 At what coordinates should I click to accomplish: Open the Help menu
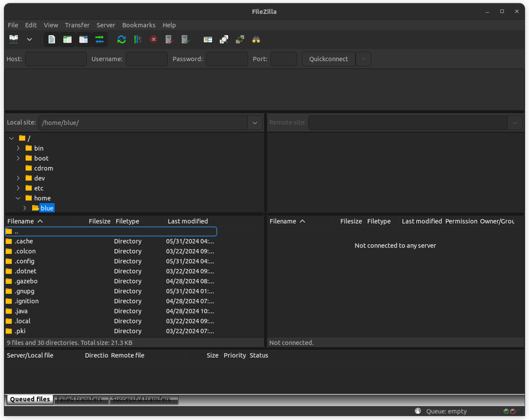pyautogui.click(x=169, y=25)
